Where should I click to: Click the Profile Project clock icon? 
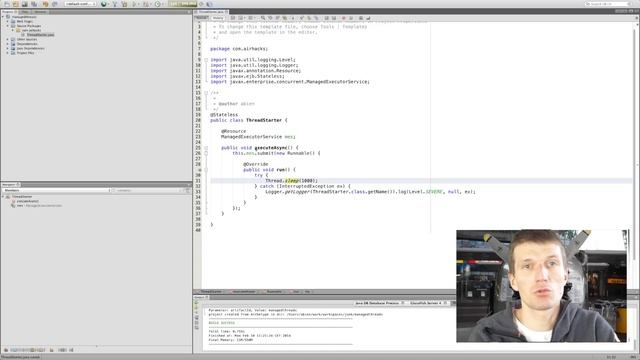[158, 4]
